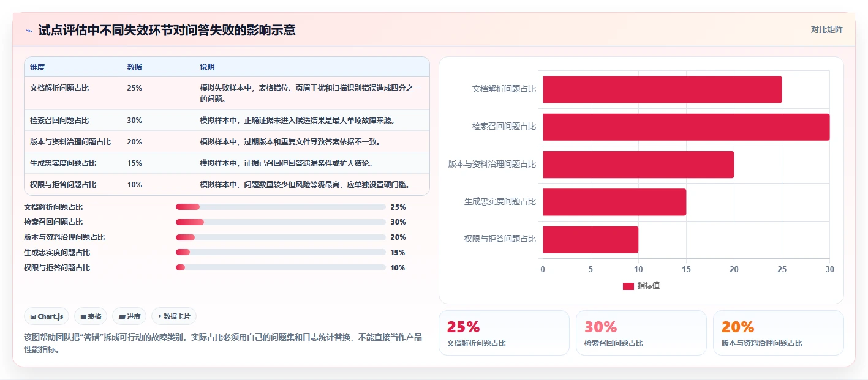Click the 文档解析问题占比 table row label
Viewport: 868px width, 380px height.
click(59, 88)
